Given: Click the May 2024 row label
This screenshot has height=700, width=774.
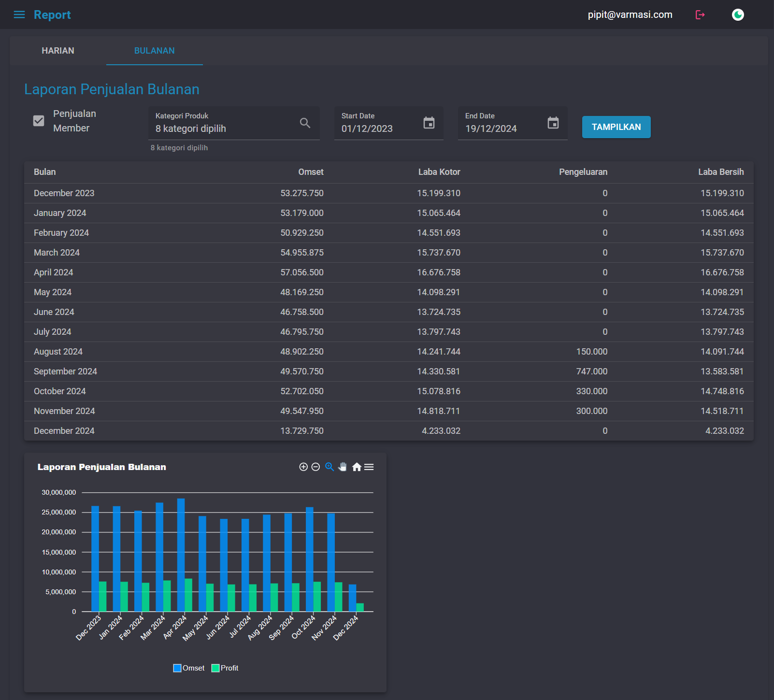Looking at the screenshot, I should [x=53, y=292].
